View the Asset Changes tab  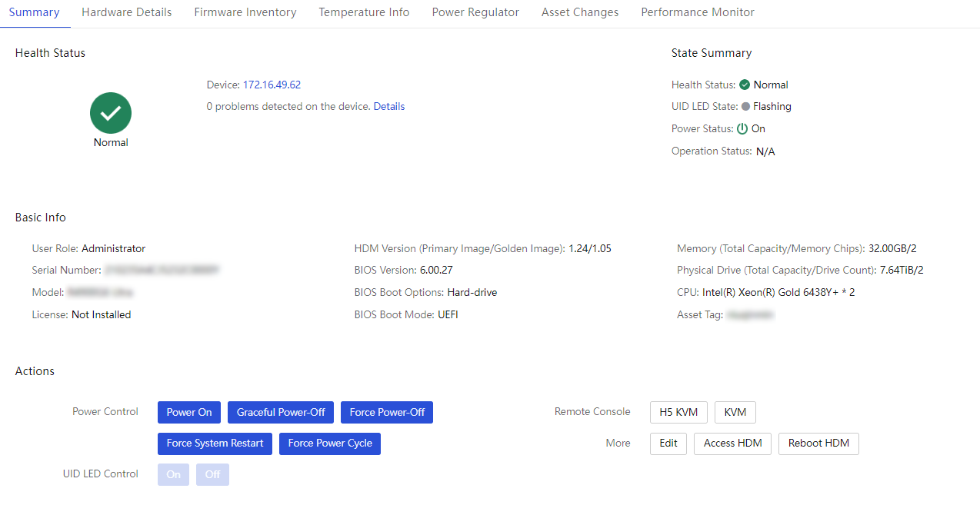[x=580, y=12]
